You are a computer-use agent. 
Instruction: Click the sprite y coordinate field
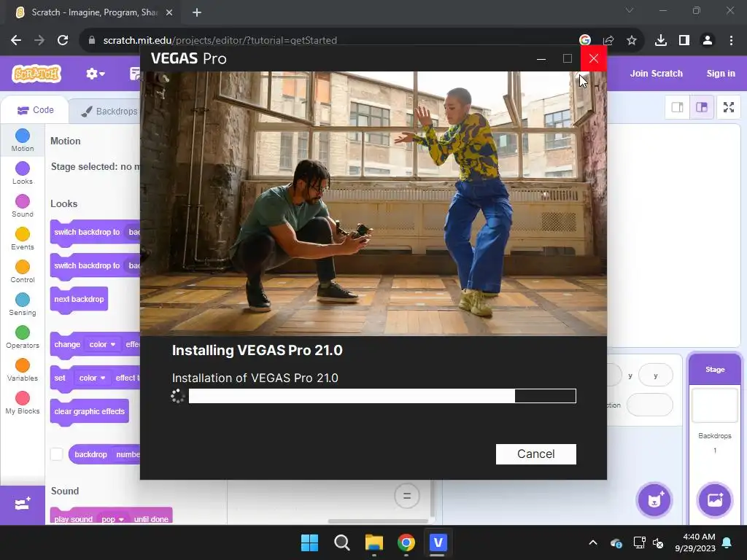pyautogui.click(x=656, y=376)
